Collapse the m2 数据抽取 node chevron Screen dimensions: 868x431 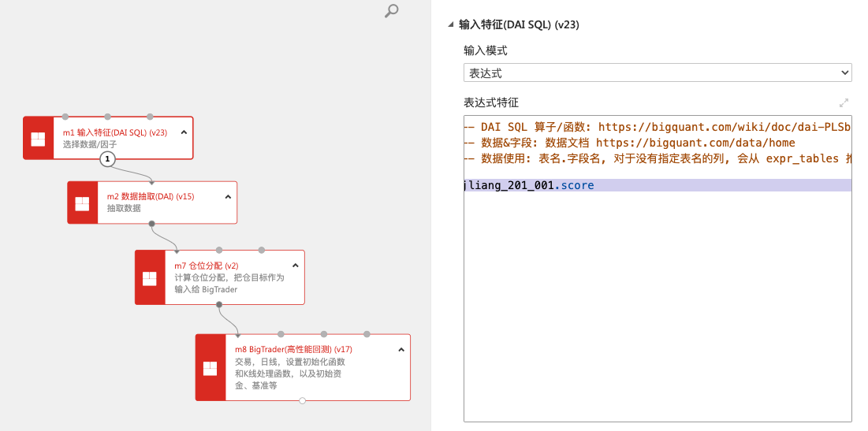pyautogui.click(x=228, y=197)
